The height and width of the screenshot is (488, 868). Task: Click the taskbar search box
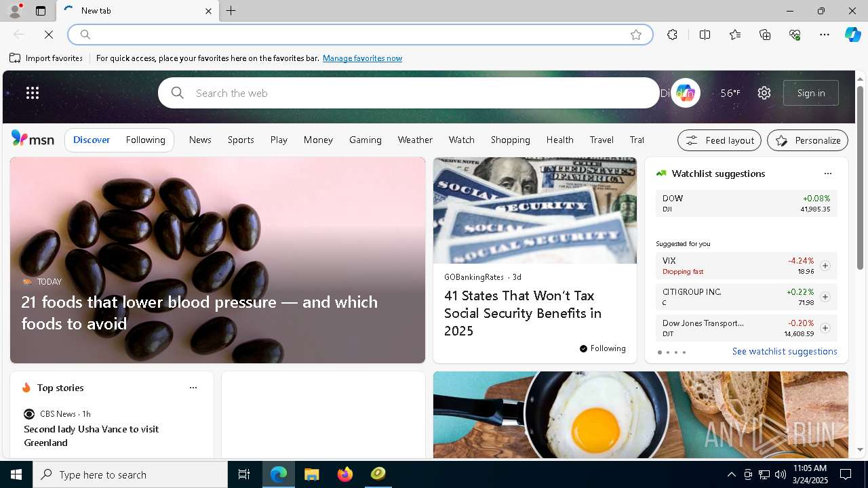130,474
